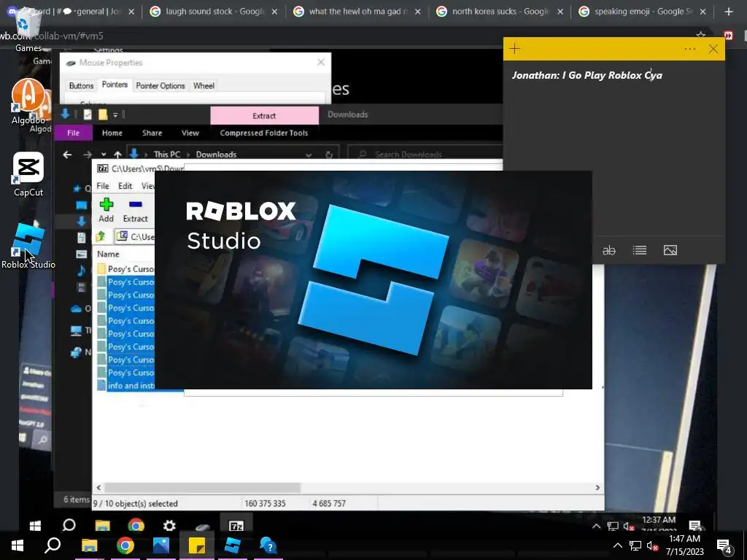The width and height of the screenshot is (747, 560).
Task: Show hidden tray icons on bottom taskbar
Action: [617, 545]
